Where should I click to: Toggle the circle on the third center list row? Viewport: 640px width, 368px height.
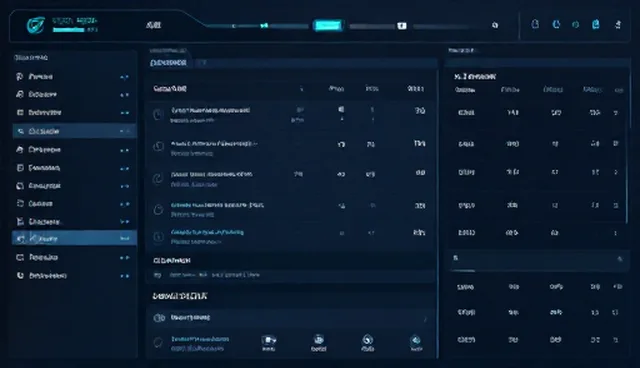(x=158, y=178)
